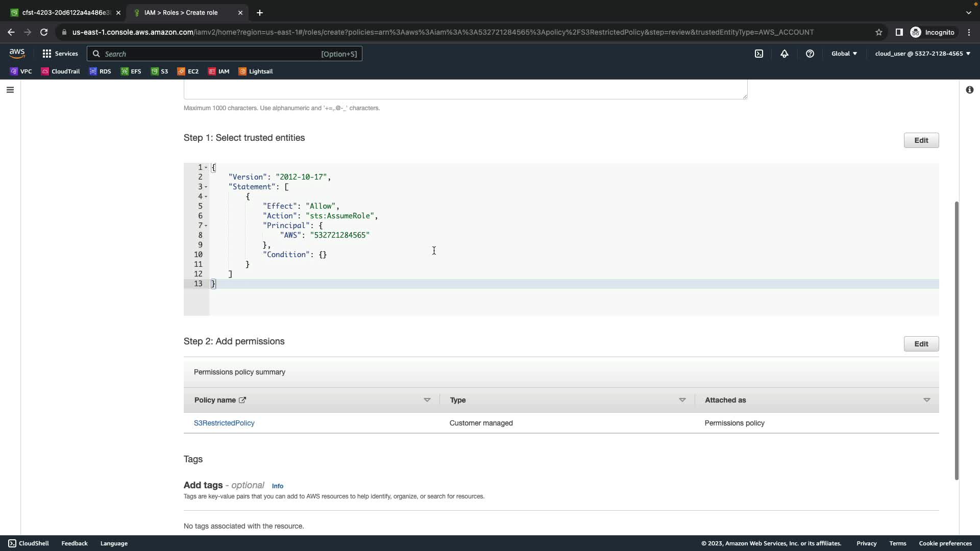This screenshot has height=551, width=980.
Task: Collapse JSON code at line 1
Action: click(x=206, y=168)
